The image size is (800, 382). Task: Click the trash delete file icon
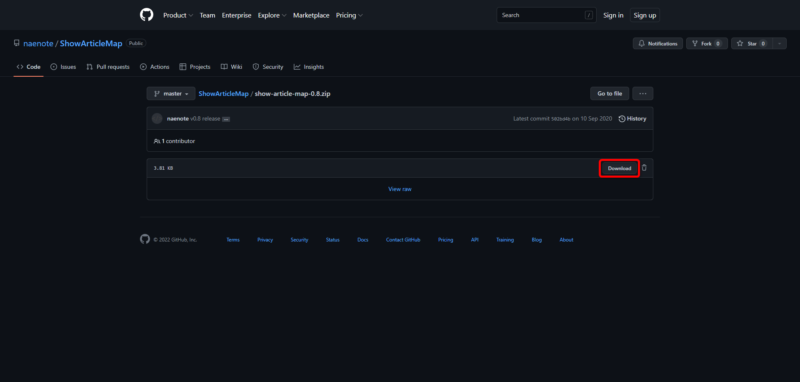644,168
